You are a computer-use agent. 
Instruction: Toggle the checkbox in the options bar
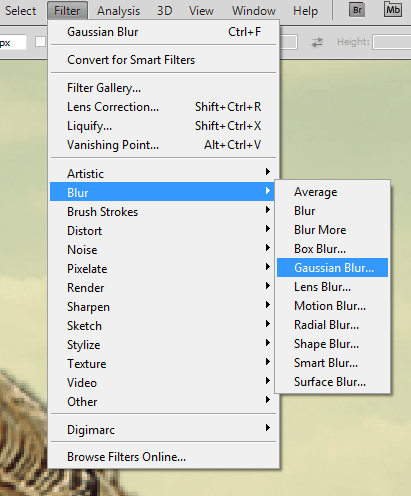40,42
